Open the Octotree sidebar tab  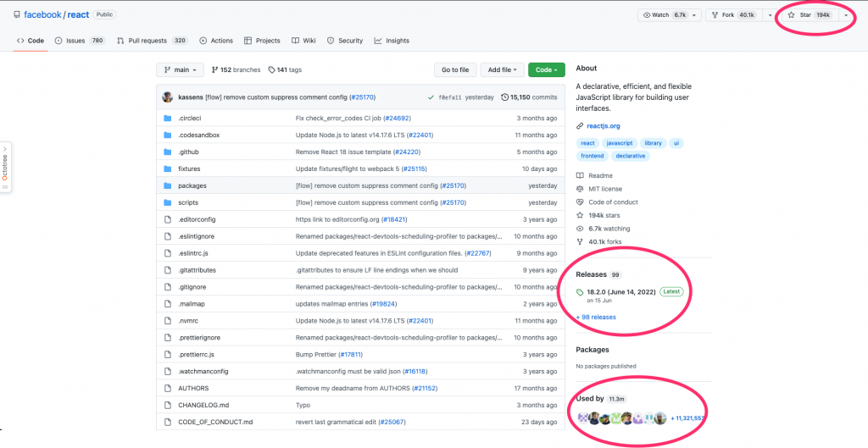click(5, 168)
